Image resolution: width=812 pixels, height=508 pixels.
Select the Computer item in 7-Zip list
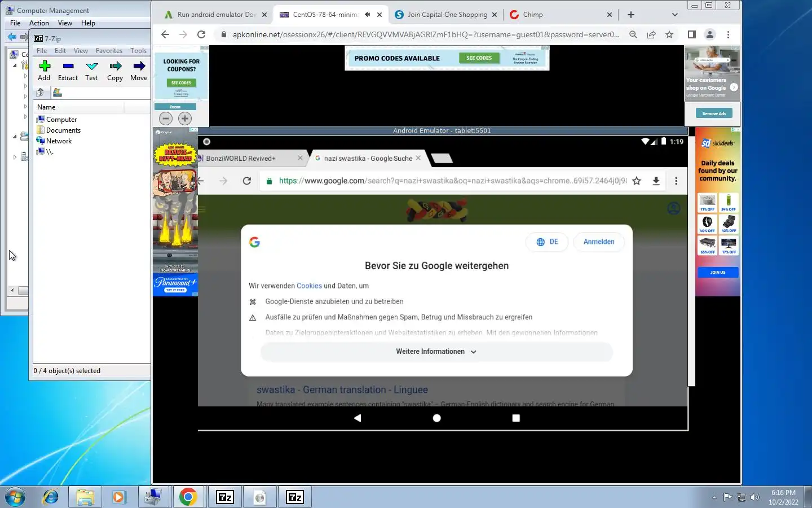point(56,120)
